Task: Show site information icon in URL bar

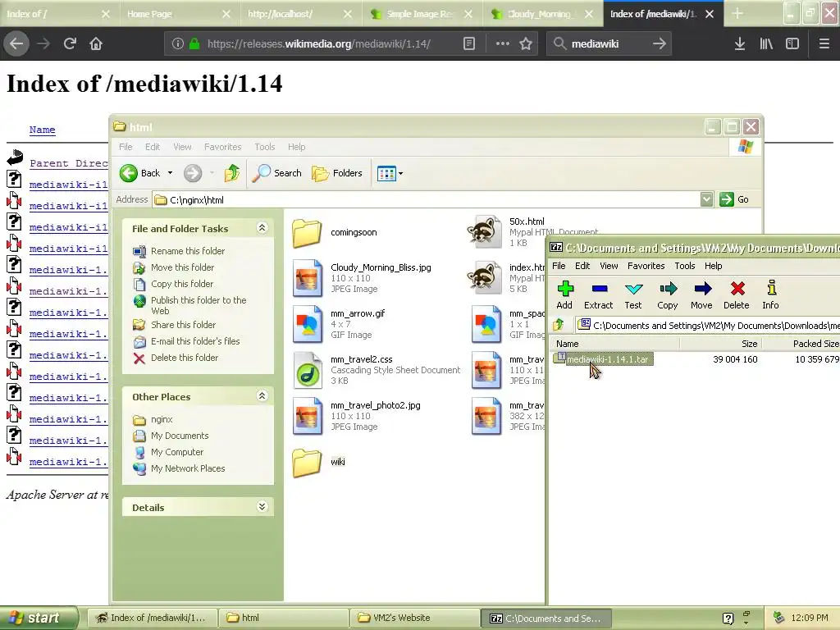Action: point(178,43)
